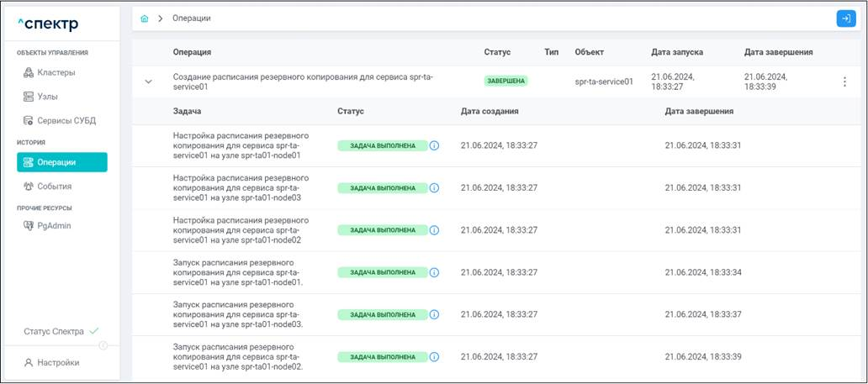Open the three-dot menu for the operation row

(844, 82)
